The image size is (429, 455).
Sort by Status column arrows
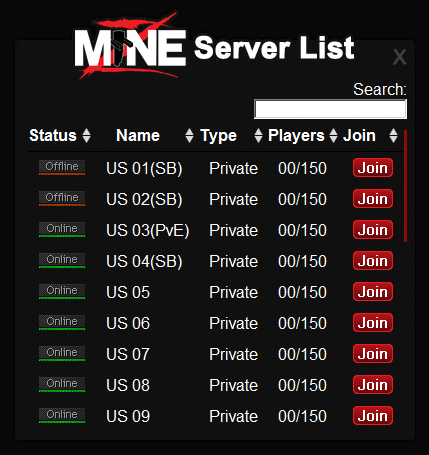86,136
